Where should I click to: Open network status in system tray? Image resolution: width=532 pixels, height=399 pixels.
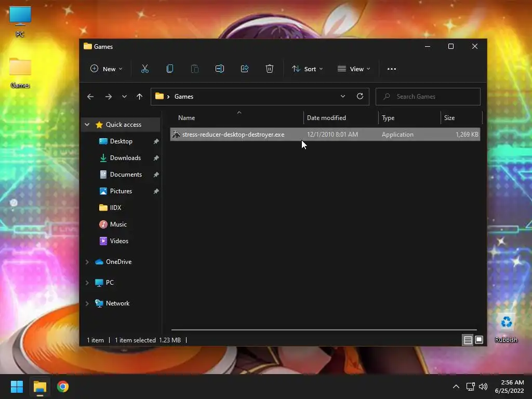(x=470, y=387)
